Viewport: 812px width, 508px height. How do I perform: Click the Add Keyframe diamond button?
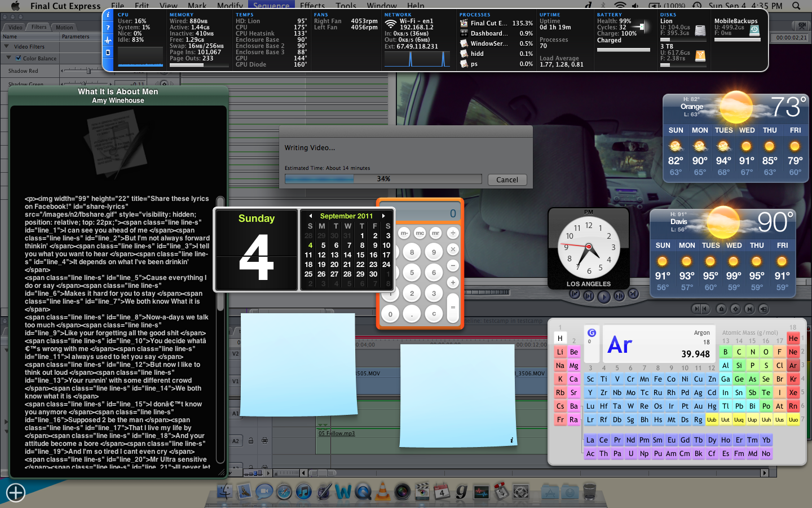click(x=735, y=309)
